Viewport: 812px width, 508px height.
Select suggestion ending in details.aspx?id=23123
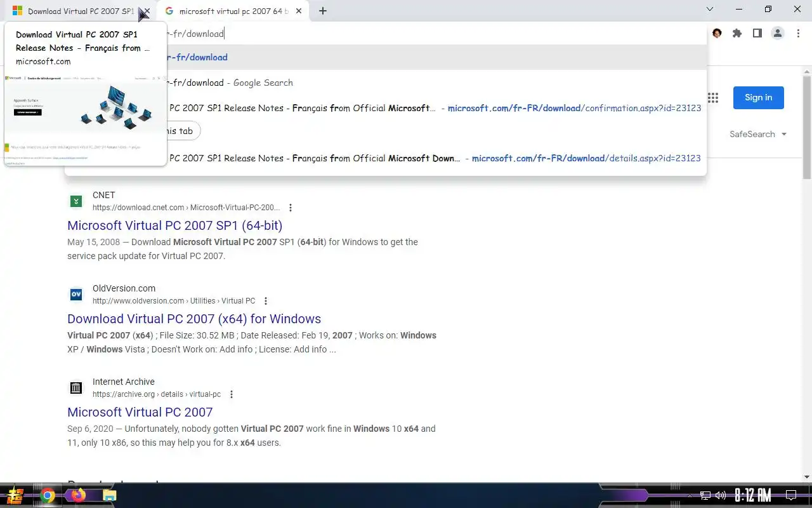pos(385,158)
